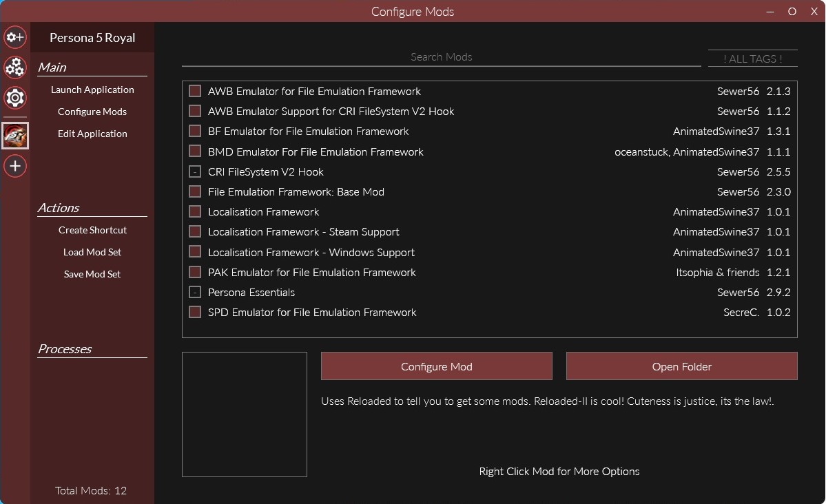
Task: Click the mod description starting 'Uses Reloaded to tell you'
Action: 547,401
